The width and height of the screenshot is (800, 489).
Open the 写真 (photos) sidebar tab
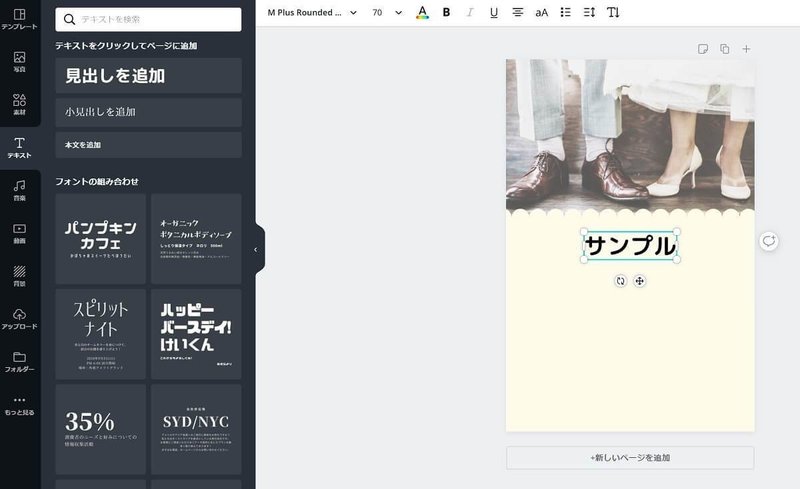[19, 62]
